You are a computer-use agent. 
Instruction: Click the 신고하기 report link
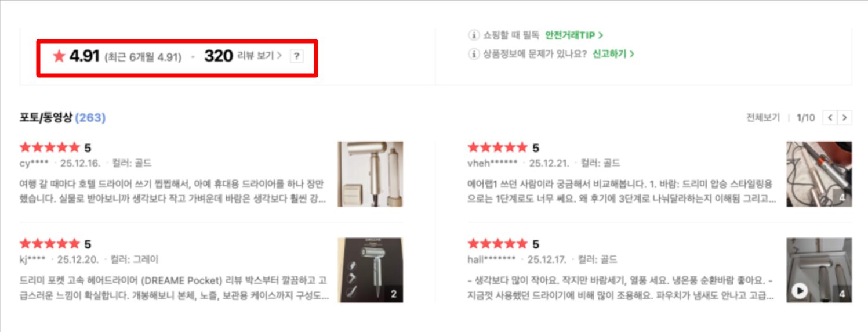613,54
